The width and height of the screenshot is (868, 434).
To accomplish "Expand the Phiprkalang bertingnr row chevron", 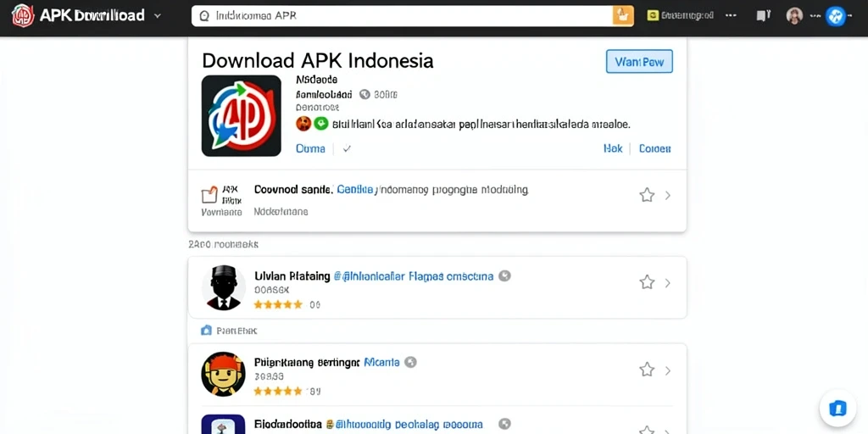I will click(668, 370).
